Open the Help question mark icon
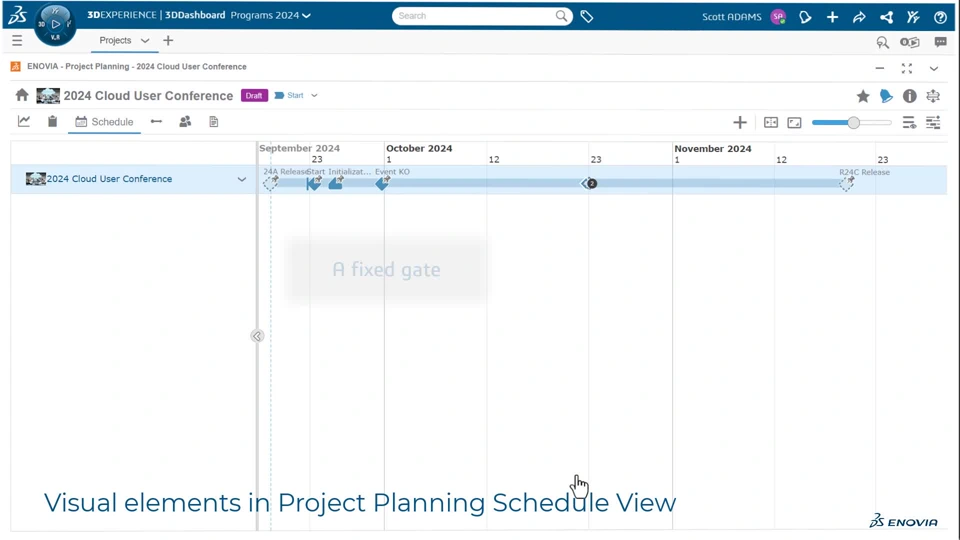 click(x=940, y=17)
